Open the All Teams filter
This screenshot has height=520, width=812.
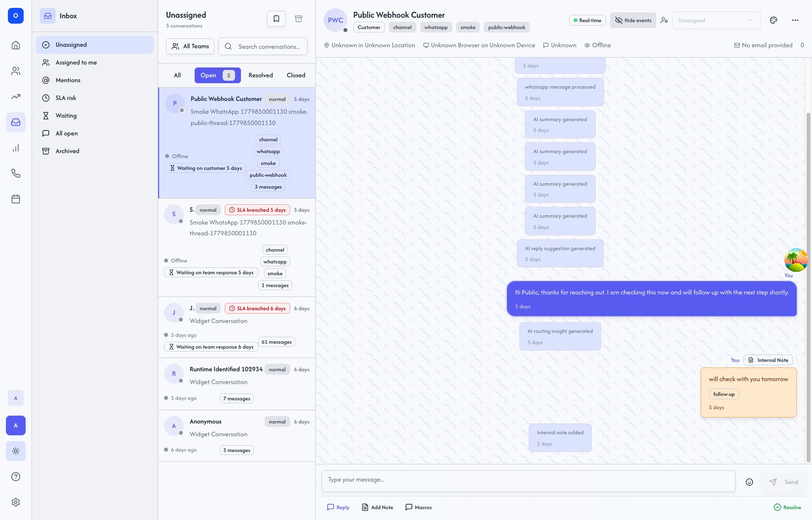pos(190,46)
